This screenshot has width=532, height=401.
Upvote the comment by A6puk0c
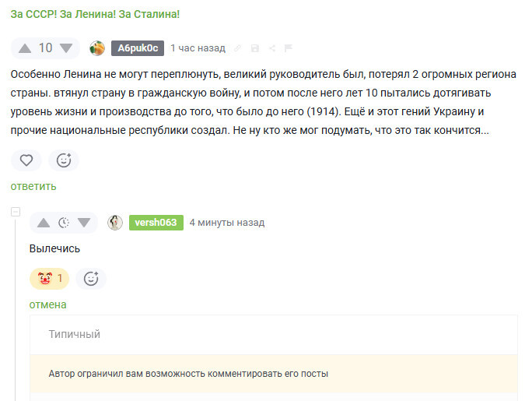click(25, 48)
